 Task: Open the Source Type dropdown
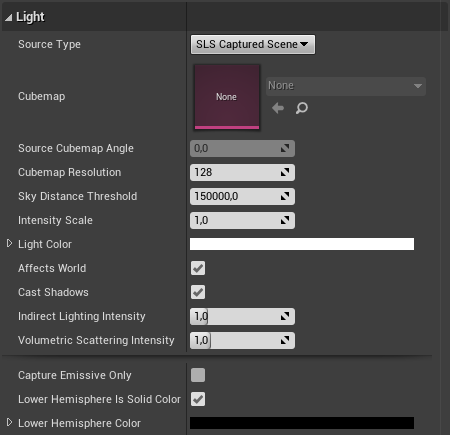253,44
